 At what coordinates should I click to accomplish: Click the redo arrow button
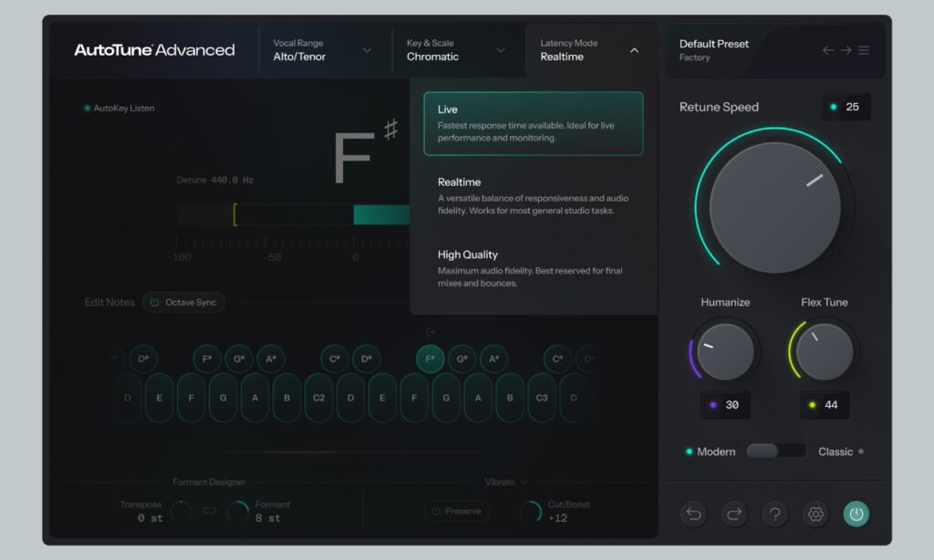[x=734, y=513]
